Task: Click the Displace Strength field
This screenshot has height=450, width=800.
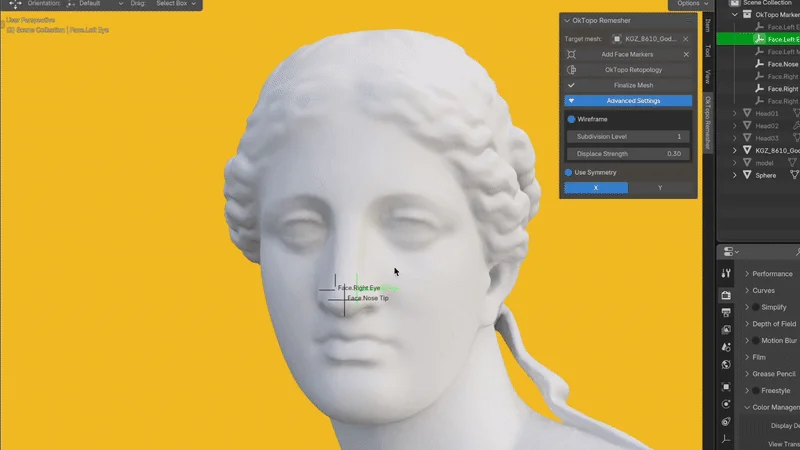Action: click(x=628, y=154)
